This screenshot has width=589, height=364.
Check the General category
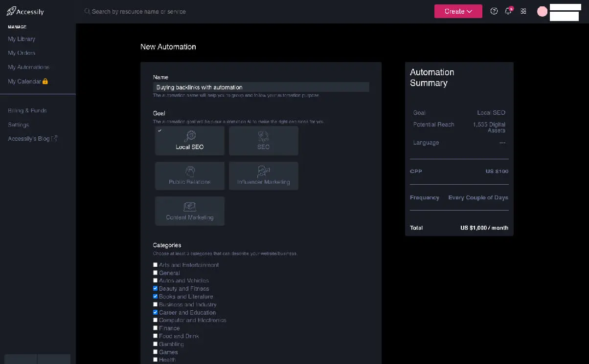(x=156, y=273)
